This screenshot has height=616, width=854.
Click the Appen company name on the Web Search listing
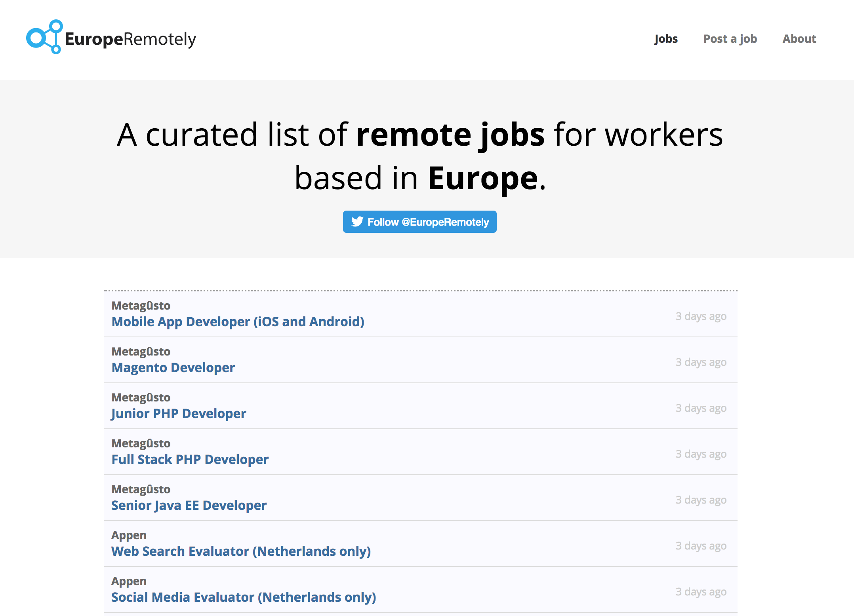129,535
